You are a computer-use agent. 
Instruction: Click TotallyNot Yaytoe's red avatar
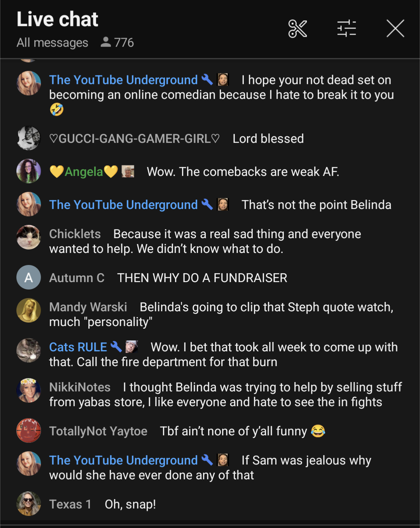(29, 430)
